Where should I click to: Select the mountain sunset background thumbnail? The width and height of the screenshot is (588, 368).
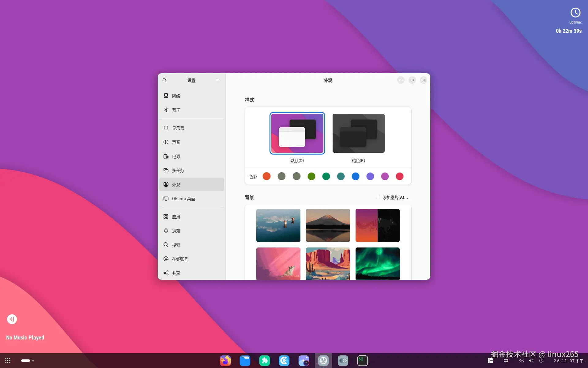[328, 225]
